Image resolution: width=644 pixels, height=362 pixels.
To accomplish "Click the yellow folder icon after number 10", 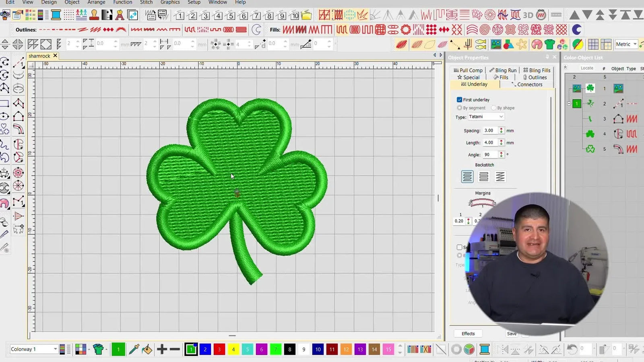I will pyautogui.click(x=306, y=15).
